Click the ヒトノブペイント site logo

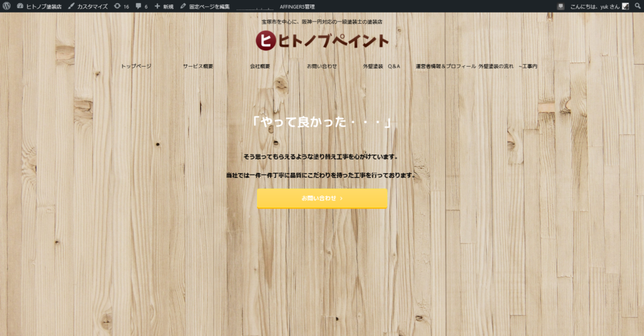pyautogui.click(x=322, y=40)
